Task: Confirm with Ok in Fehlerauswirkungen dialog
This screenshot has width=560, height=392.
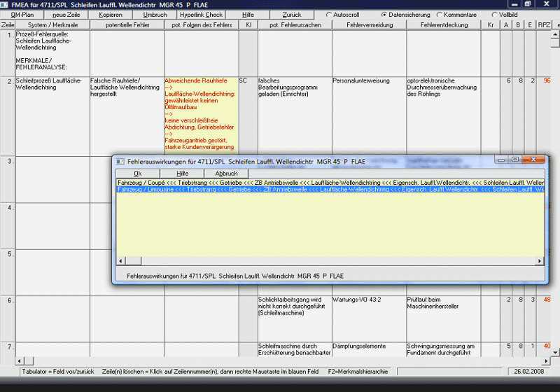Action: [138, 174]
